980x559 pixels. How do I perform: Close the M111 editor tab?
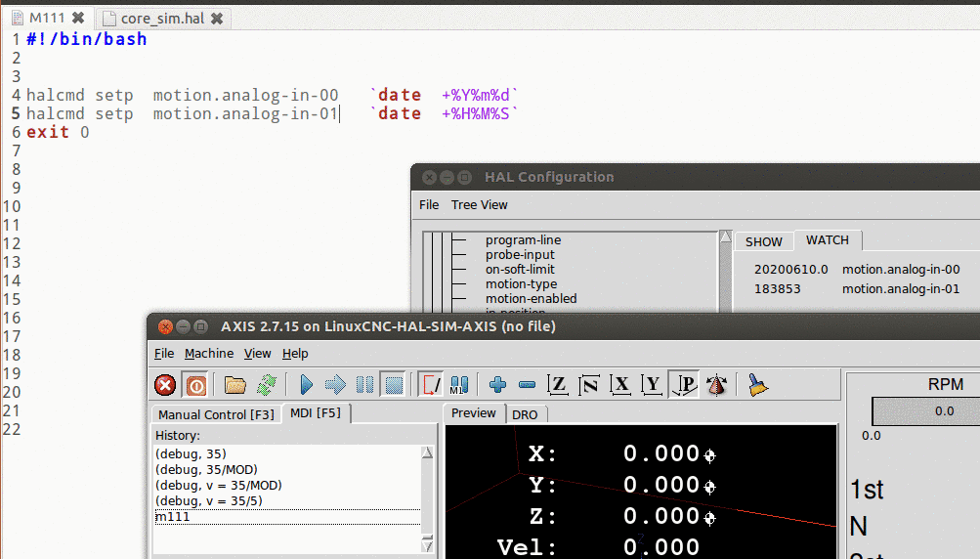[x=78, y=18]
